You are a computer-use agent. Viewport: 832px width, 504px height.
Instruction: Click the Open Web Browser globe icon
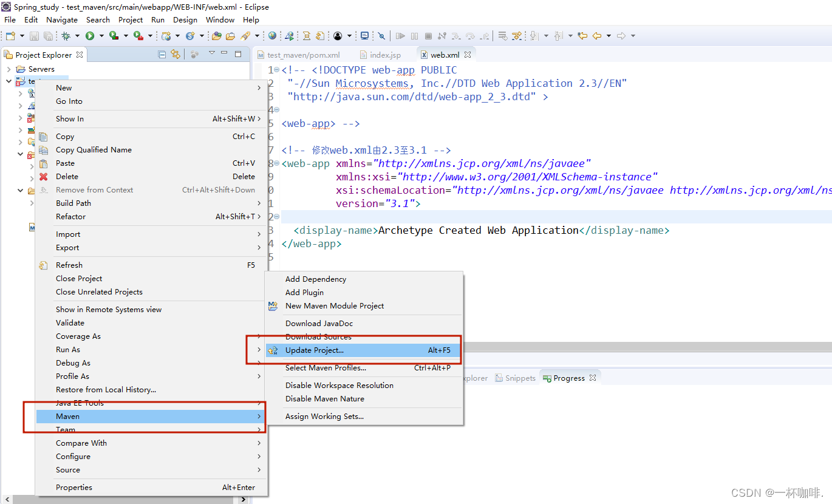[272, 36]
